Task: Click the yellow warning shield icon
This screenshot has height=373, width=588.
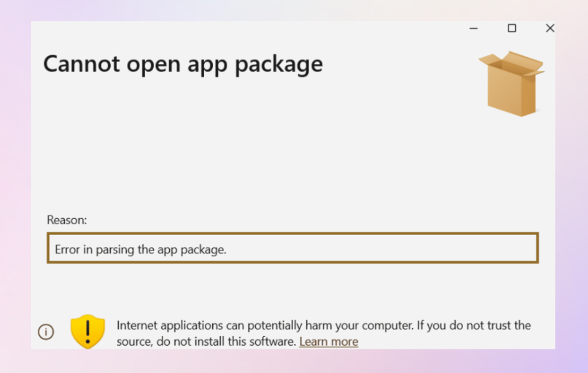Action: click(x=88, y=331)
